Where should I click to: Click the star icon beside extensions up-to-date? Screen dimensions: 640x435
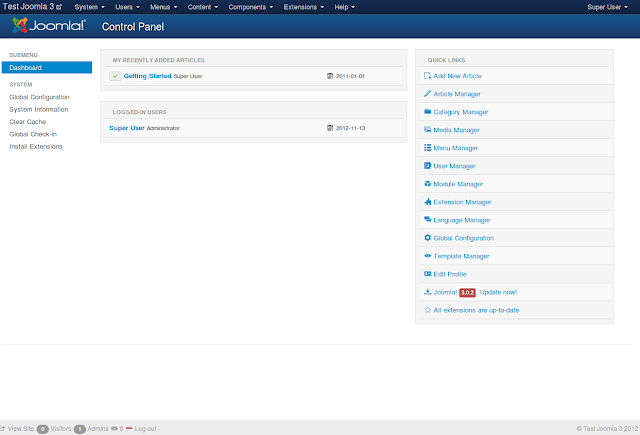(427, 310)
